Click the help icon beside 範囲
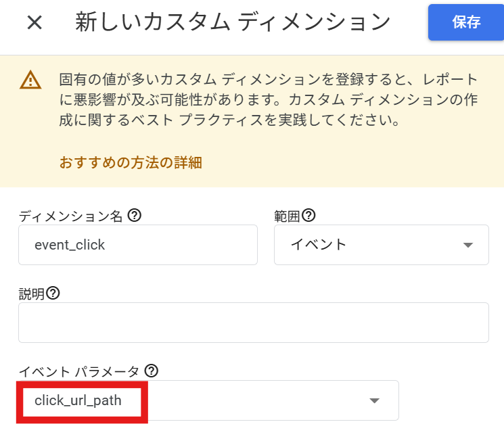 tap(308, 215)
